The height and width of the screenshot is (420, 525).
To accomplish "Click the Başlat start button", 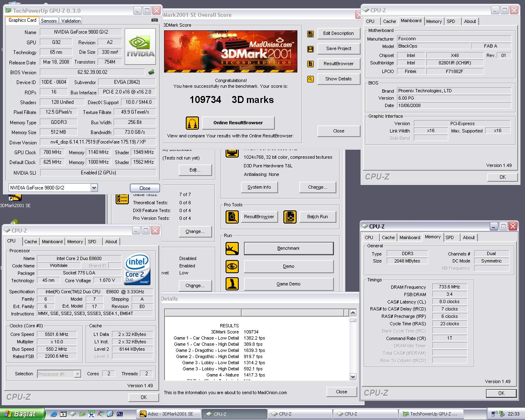I will [x=23, y=414].
